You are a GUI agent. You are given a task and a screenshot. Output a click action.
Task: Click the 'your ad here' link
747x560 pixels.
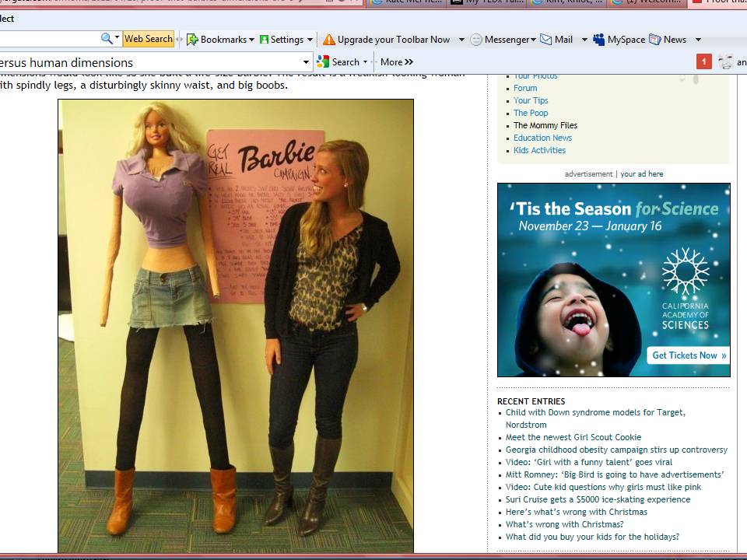click(642, 173)
